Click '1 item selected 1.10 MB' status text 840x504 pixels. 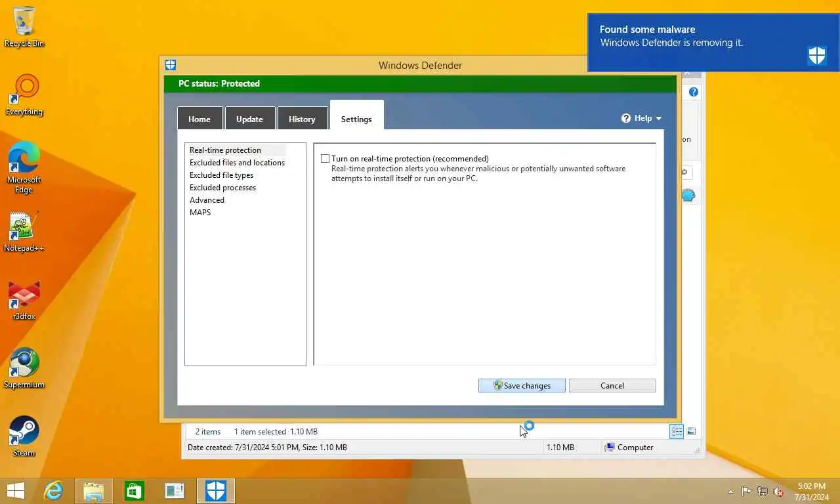tap(276, 432)
